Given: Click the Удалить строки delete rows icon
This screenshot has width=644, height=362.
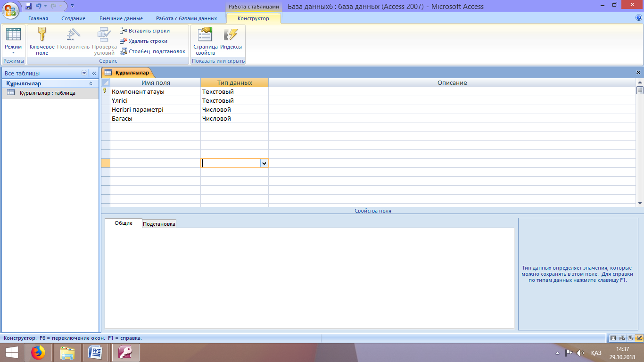Looking at the screenshot, I should [x=124, y=41].
